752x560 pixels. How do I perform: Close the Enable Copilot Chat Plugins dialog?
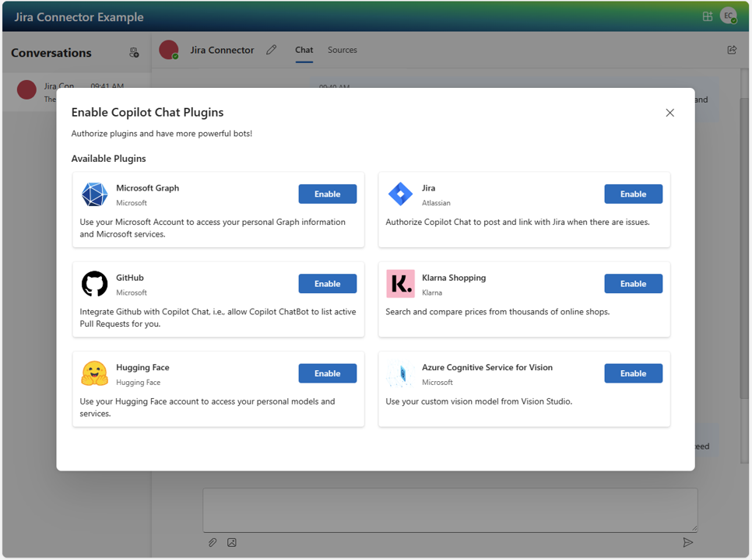670,113
